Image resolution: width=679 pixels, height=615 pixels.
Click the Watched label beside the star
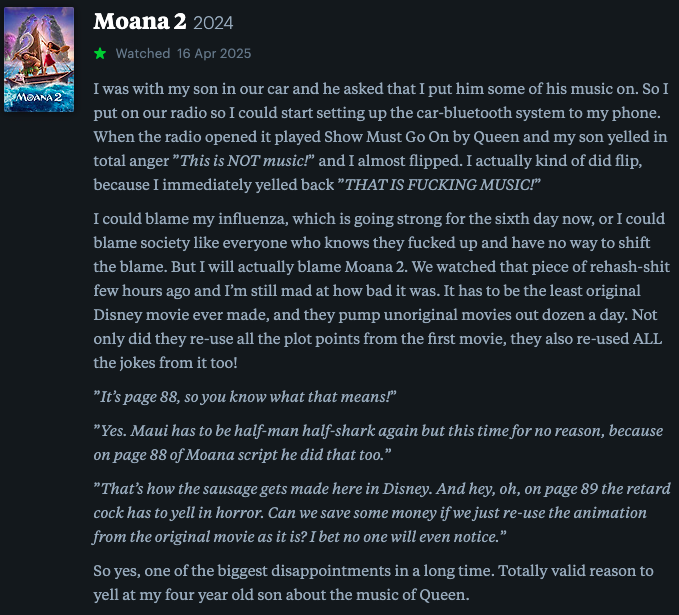[x=143, y=54]
